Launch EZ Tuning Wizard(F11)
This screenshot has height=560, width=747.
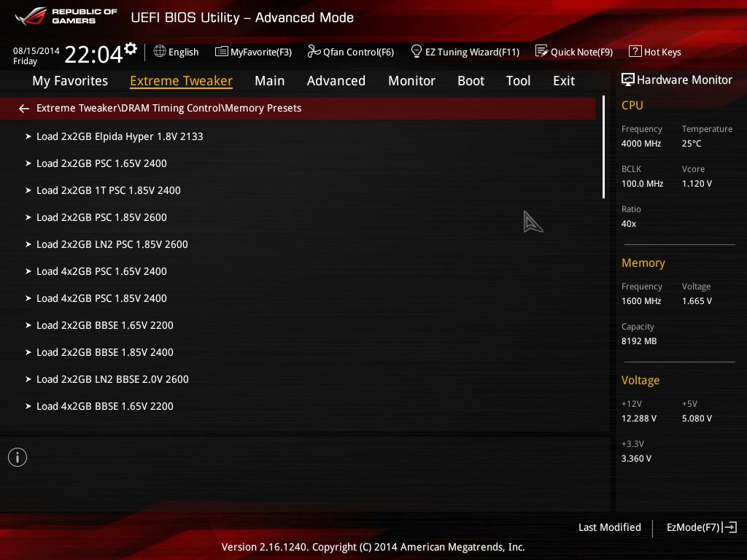(x=465, y=52)
